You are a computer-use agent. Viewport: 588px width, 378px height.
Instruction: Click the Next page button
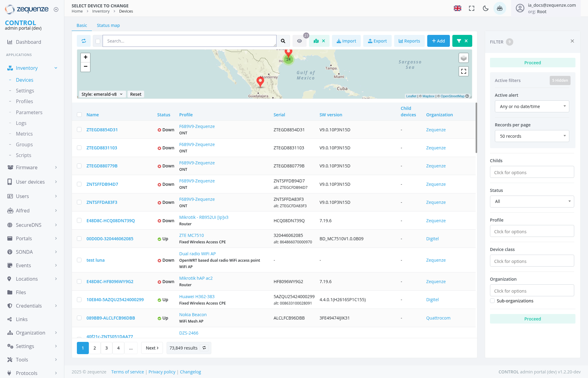pos(152,348)
